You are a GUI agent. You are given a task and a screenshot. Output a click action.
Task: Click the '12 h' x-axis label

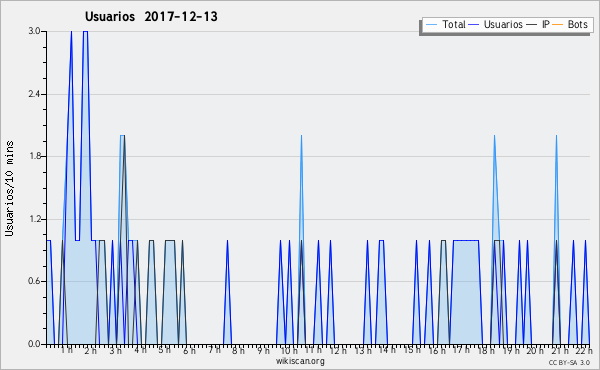coord(338,350)
